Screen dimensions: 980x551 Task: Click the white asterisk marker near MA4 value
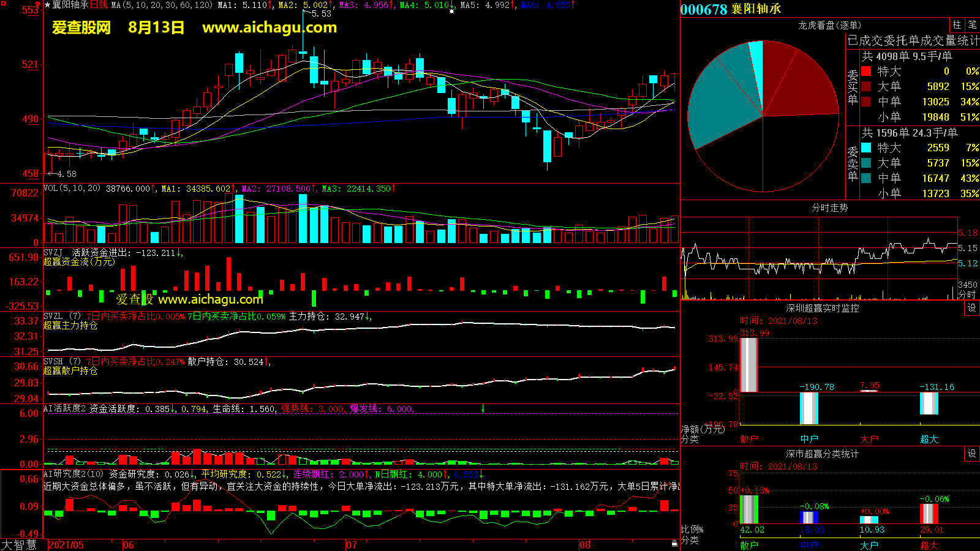tap(452, 12)
